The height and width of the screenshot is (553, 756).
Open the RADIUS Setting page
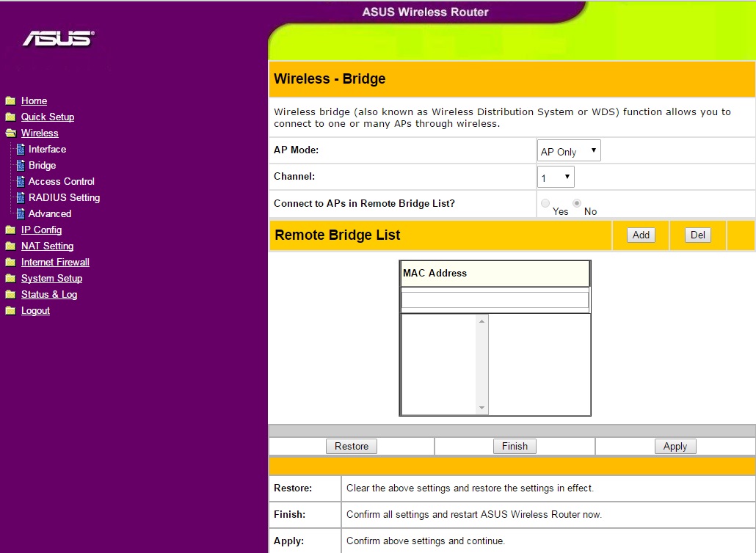point(64,198)
